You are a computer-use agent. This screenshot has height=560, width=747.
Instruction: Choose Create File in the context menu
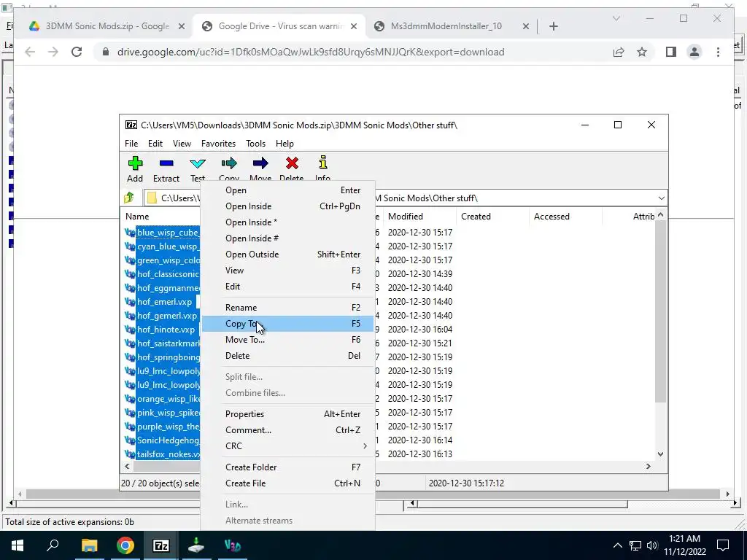[x=287, y=483]
